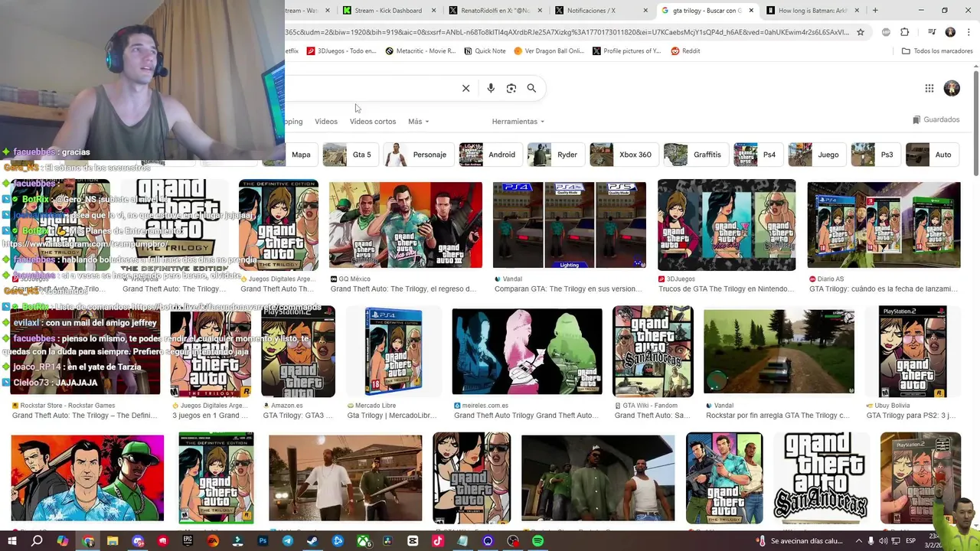Expand the Herramientas tools dropdown

click(x=518, y=122)
